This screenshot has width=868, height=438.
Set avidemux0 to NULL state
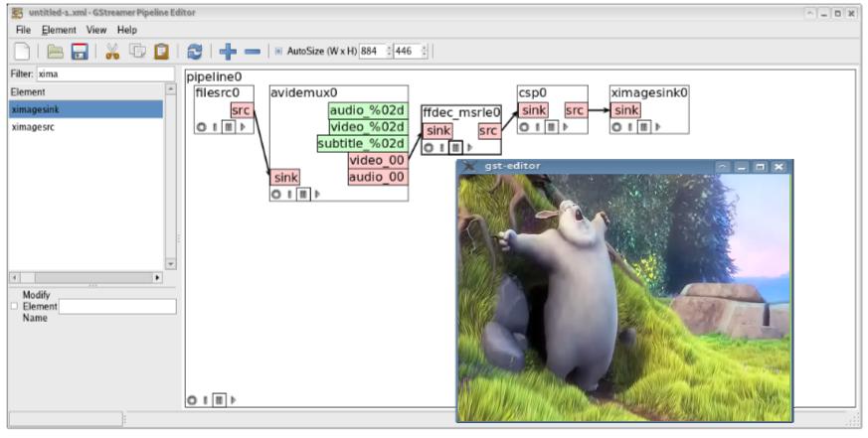[275, 194]
